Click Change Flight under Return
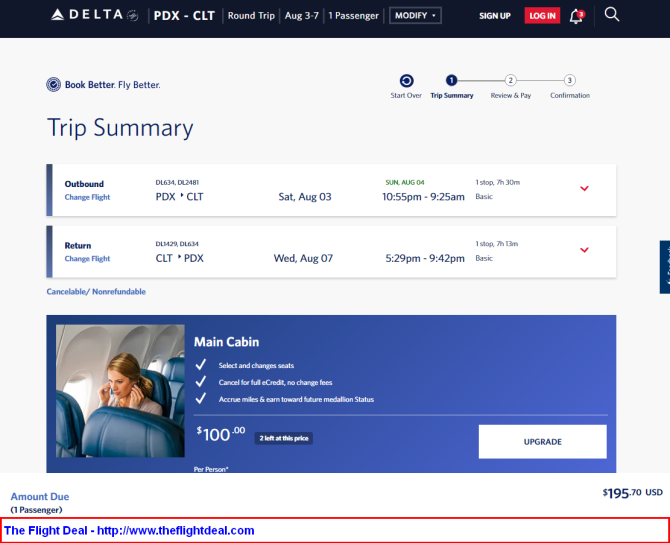Image resolution: width=670 pixels, height=543 pixels. pos(87,258)
